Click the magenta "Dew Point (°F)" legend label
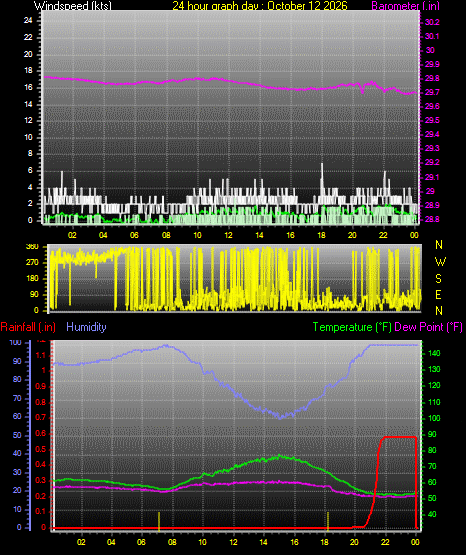466x555 pixels. tap(428, 327)
